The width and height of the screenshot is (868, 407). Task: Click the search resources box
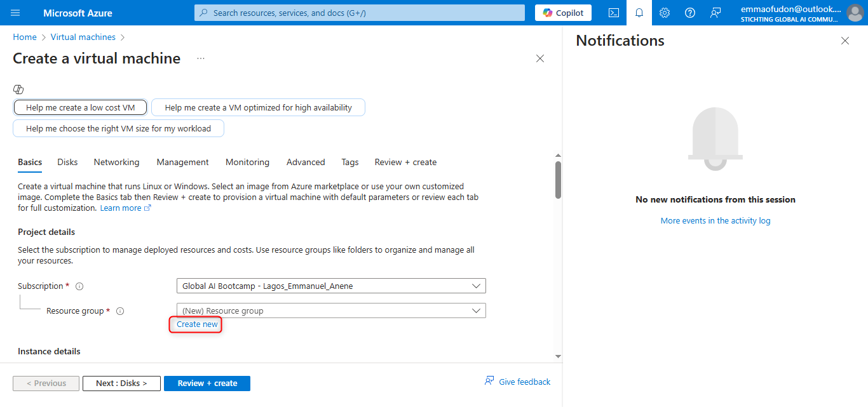[x=360, y=13]
